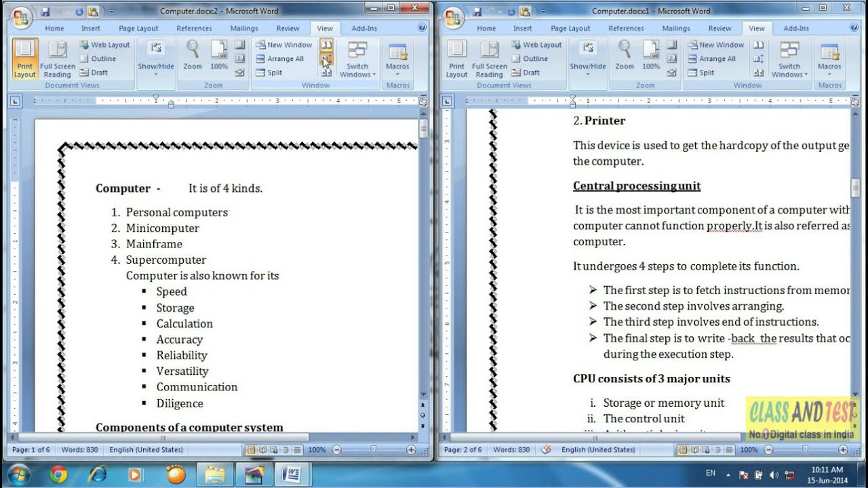Switch left window to Draft view
Viewport: 868px width, 488px height.
(x=94, y=73)
